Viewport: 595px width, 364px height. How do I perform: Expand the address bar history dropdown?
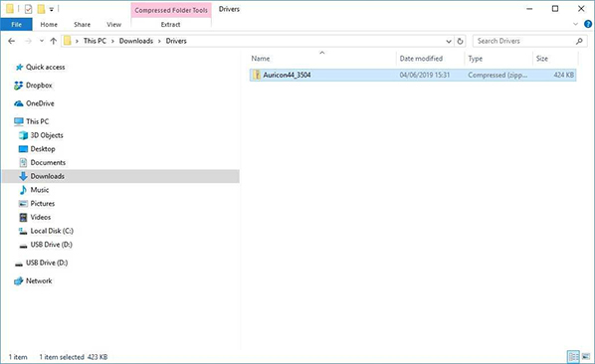point(449,42)
